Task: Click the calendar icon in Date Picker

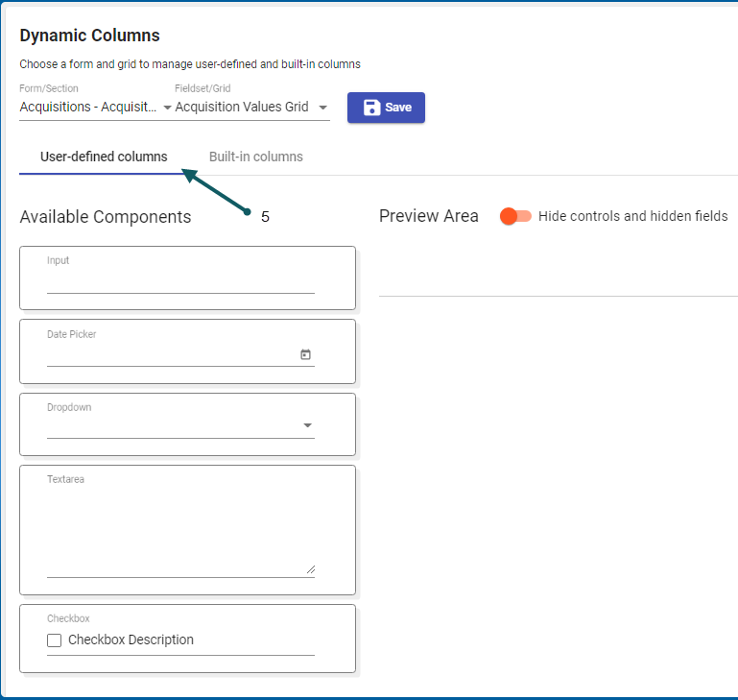Action: [305, 354]
